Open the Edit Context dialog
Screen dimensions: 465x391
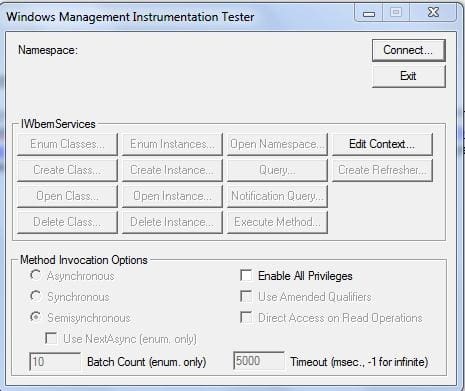pyautogui.click(x=382, y=144)
